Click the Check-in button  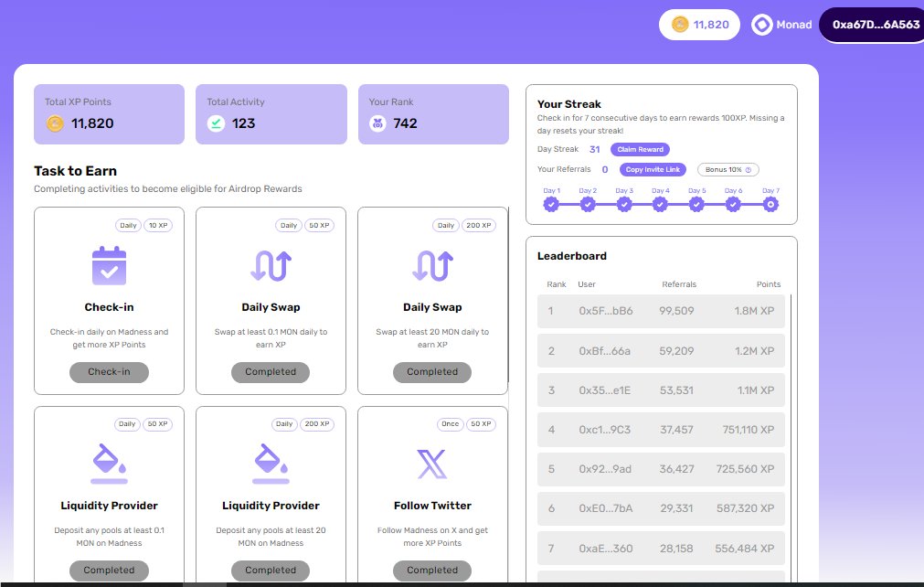point(109,372)
